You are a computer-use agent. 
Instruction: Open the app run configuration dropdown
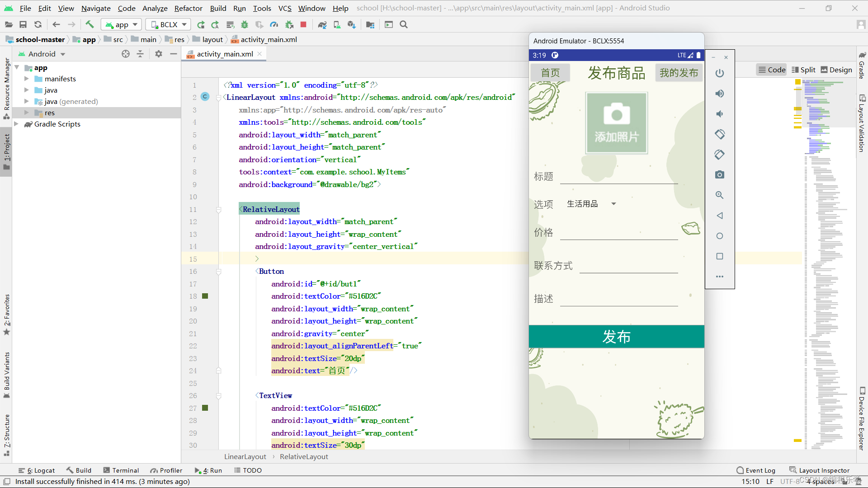pos(121,24)
